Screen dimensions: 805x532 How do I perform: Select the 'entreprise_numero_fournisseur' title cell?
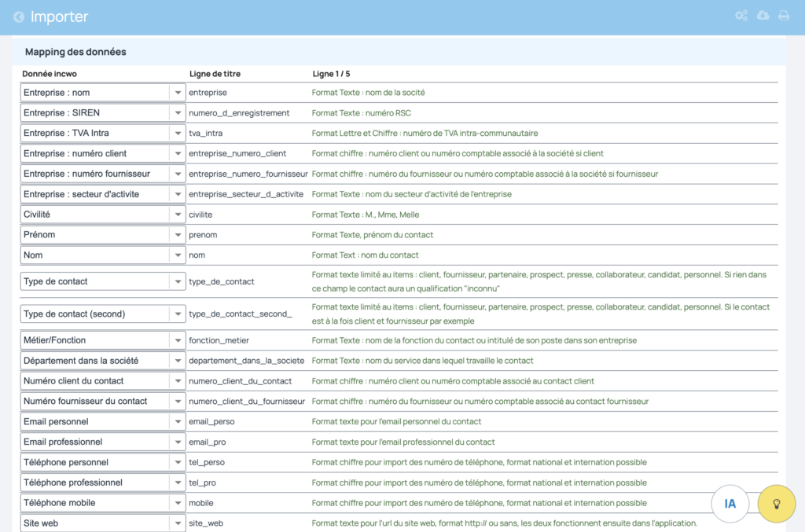248,174
